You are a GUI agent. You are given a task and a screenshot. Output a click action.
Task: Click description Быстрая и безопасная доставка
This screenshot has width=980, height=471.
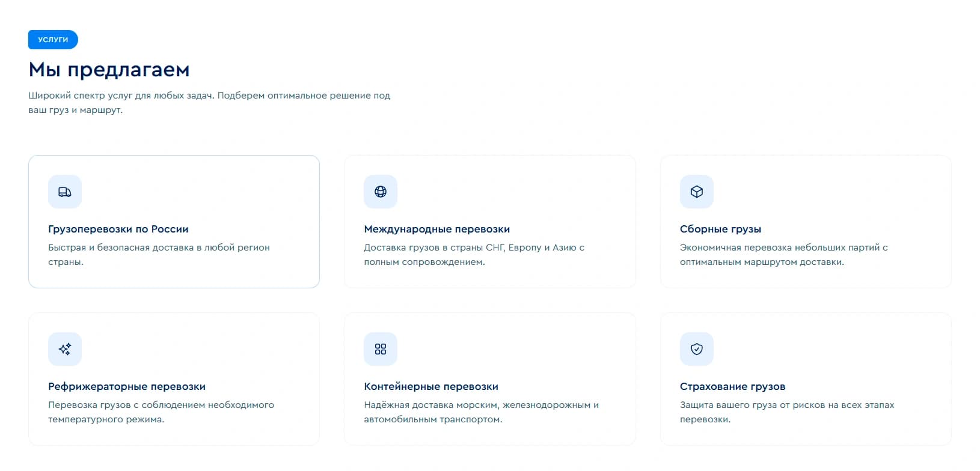click(x=159, y=255)
